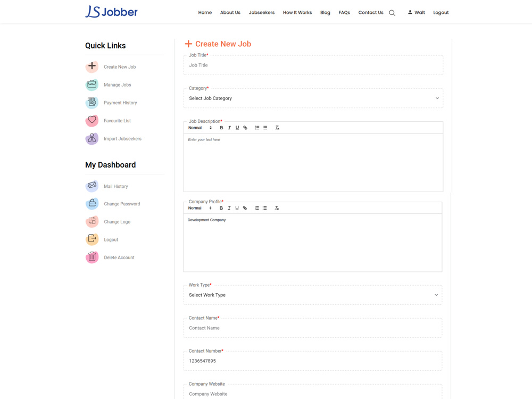Viewport: 532px width, 399px height.
Task: Click inside the Company Profile text editor
Action: (x=312, y=242)
